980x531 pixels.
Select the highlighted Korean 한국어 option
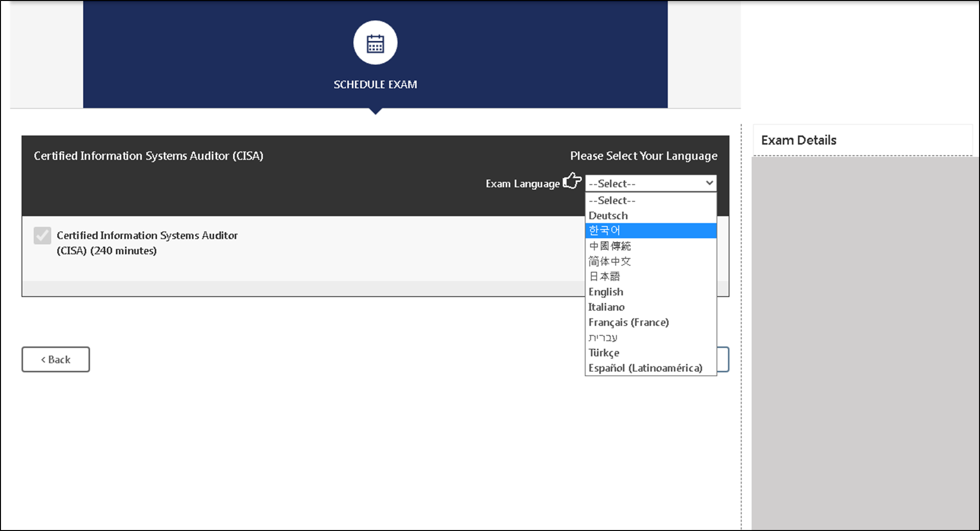point(651,230)
